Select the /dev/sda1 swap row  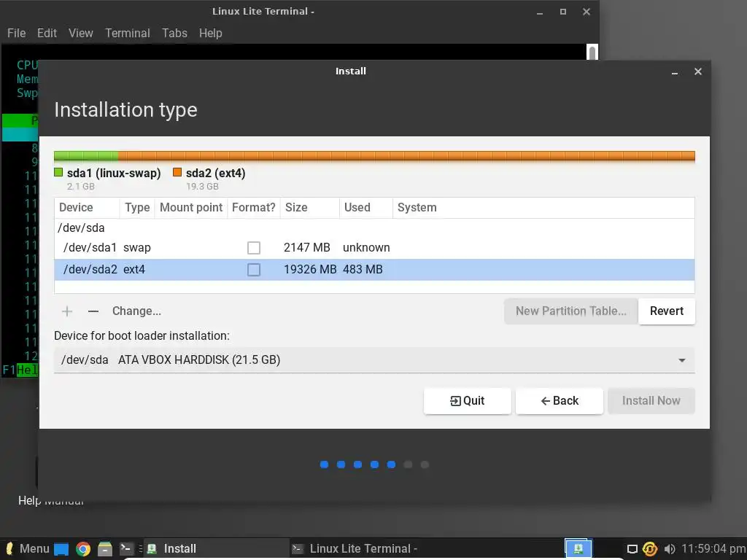(374, 248)
